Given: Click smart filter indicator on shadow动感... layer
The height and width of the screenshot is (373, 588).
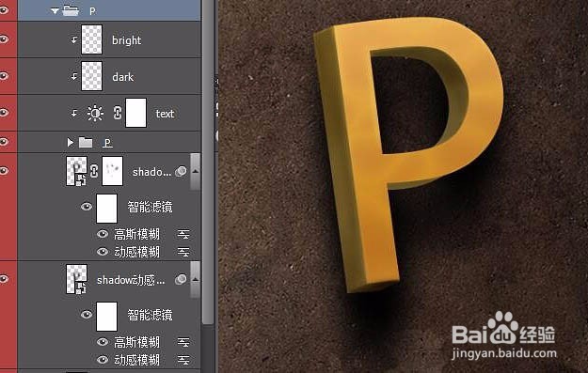Looking at the screenshot, I should 181,279.
